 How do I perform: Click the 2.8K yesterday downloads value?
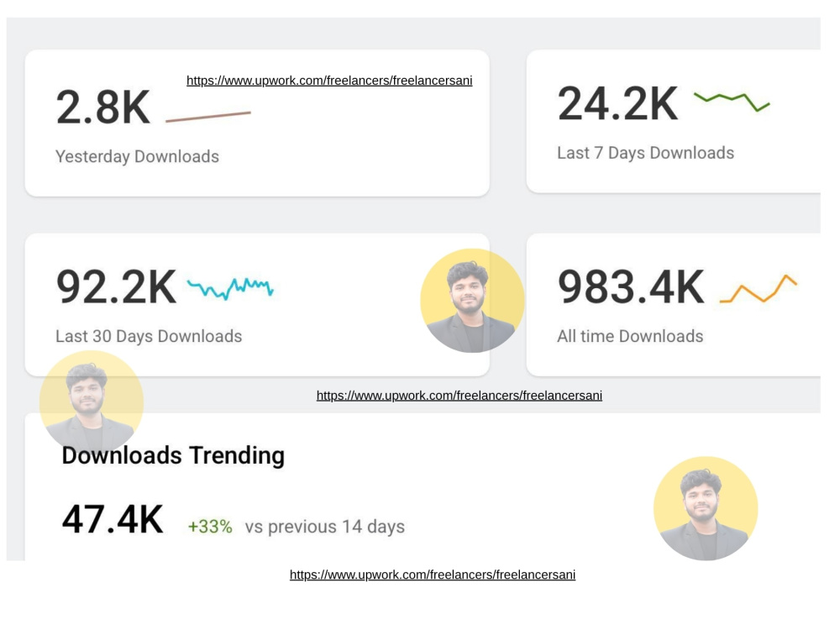tap(102, 108)
